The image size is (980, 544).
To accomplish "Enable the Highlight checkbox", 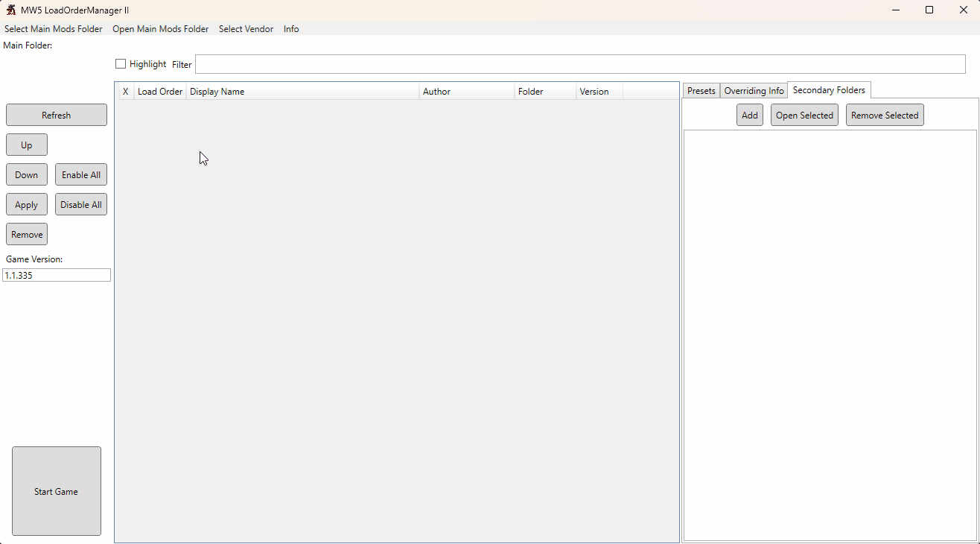I will pos(121,64).
